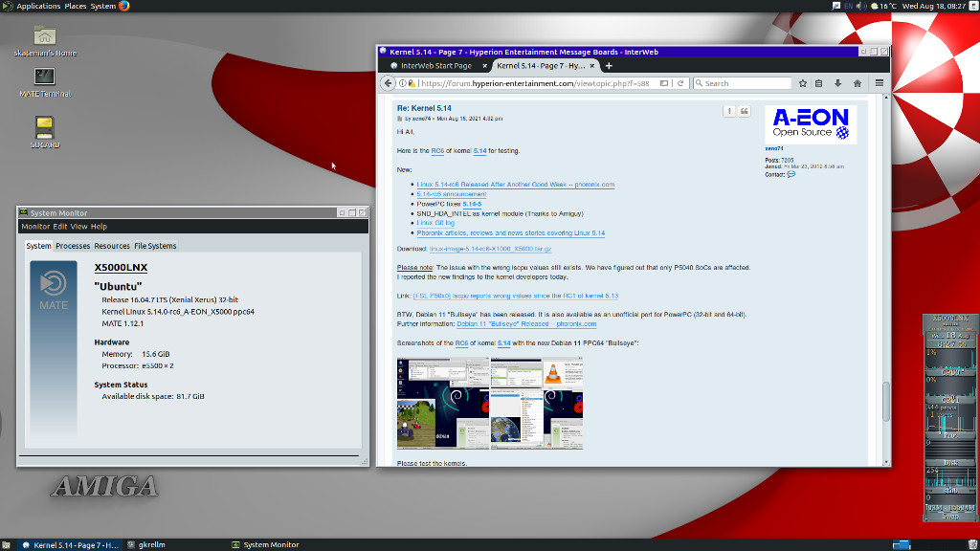Launch Firefox from the top panel
Screen dimensions: 980x551
point(124,7)
